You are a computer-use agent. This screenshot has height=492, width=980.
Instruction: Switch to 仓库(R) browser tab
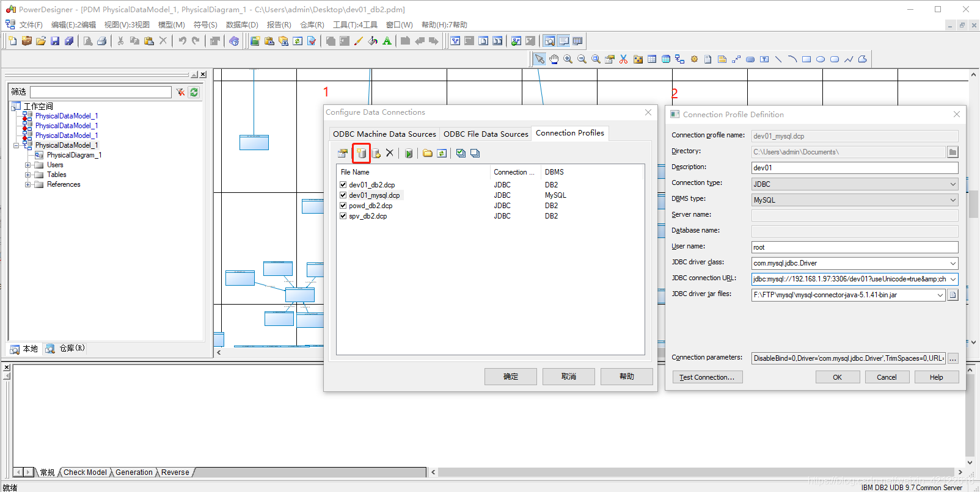[66, 349]
